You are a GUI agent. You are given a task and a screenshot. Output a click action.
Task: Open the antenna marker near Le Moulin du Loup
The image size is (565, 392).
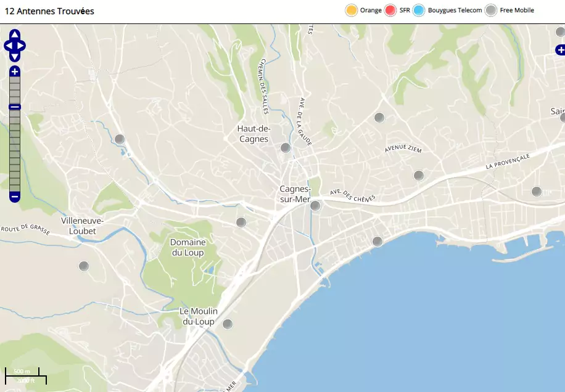click(228, 324)
